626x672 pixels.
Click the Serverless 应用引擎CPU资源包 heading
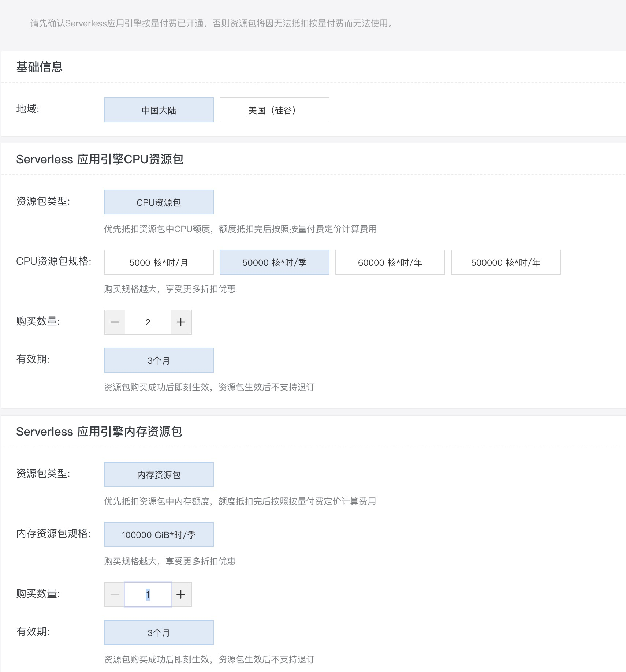click(100, 159)
